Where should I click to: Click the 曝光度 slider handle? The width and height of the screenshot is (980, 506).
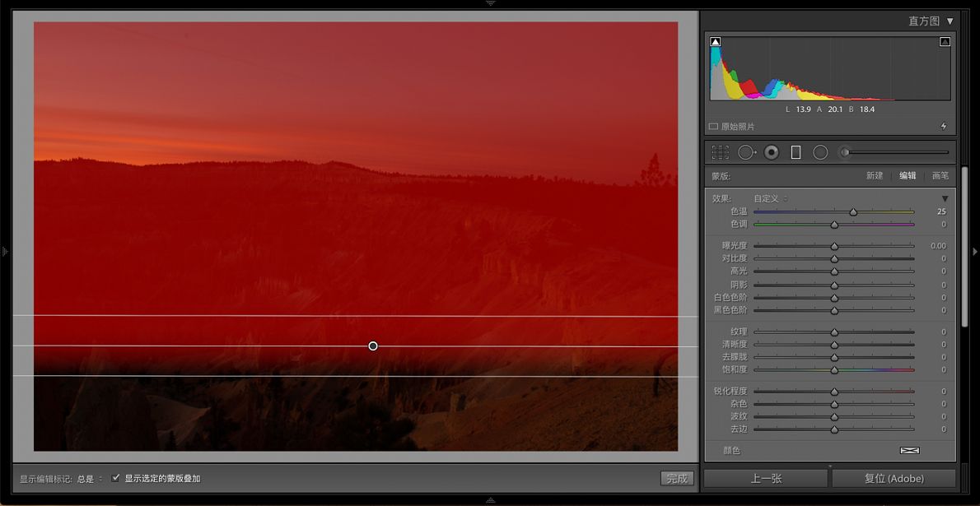click(x=834, y=247)
